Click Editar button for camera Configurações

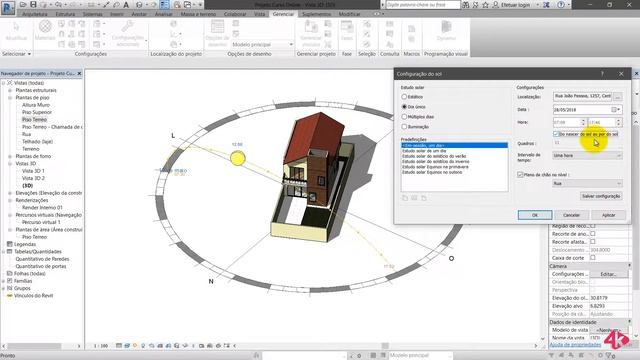click(608, 274)
